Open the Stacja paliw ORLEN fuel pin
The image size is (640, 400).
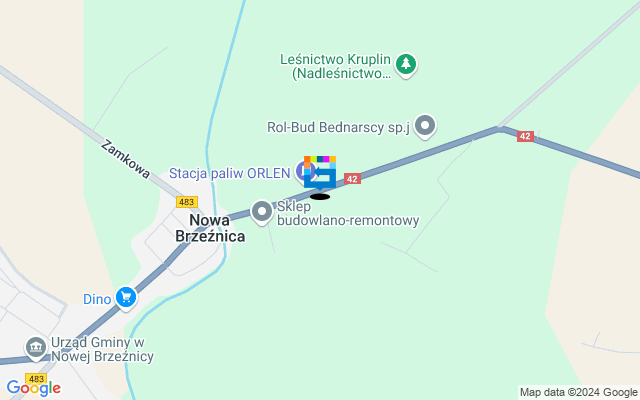point(301,171)
